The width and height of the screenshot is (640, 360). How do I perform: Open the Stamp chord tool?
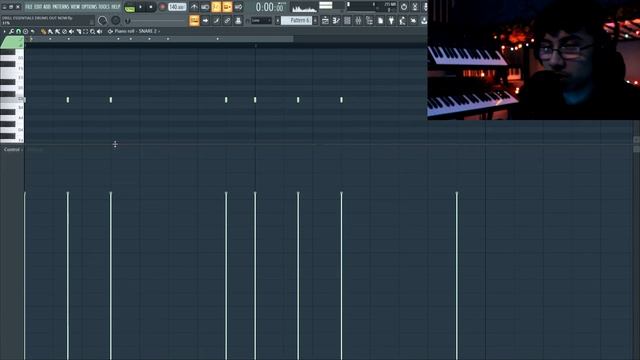[x=25, y=31]
